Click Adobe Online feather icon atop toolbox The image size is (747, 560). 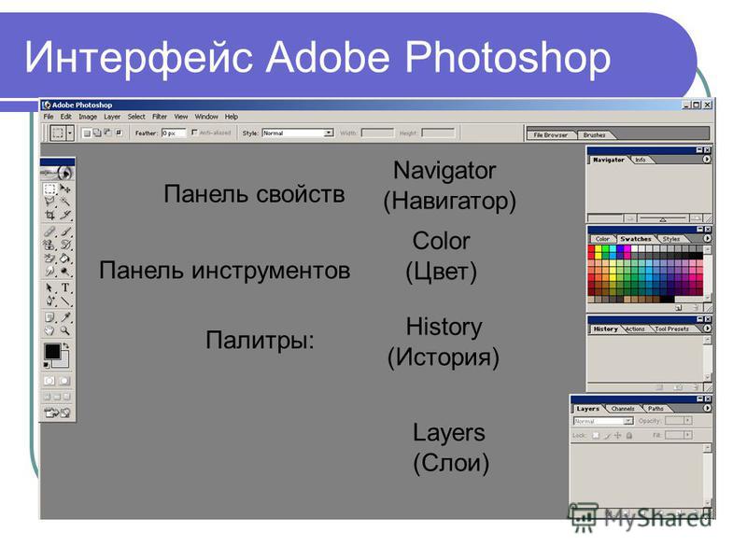coord(57,173)
